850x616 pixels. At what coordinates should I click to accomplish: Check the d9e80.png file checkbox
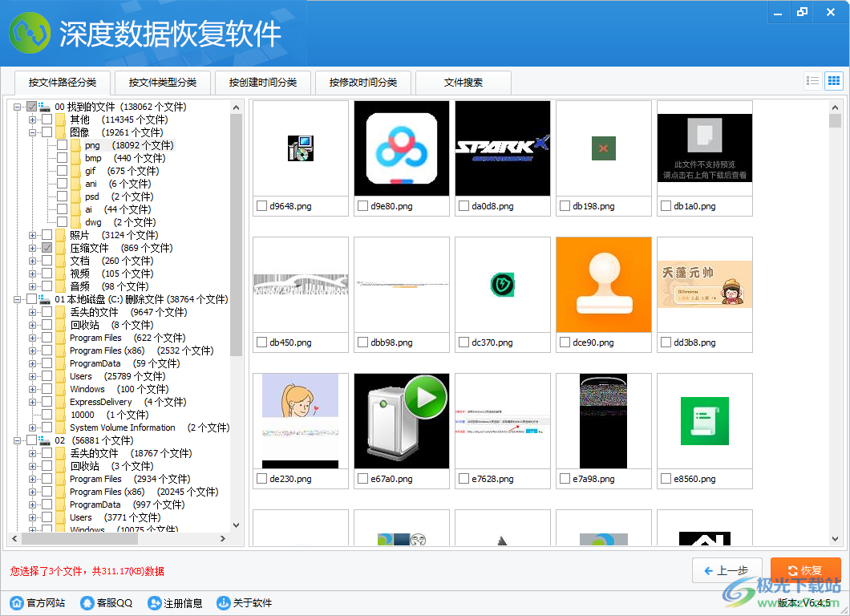click(x=362, y=206)
